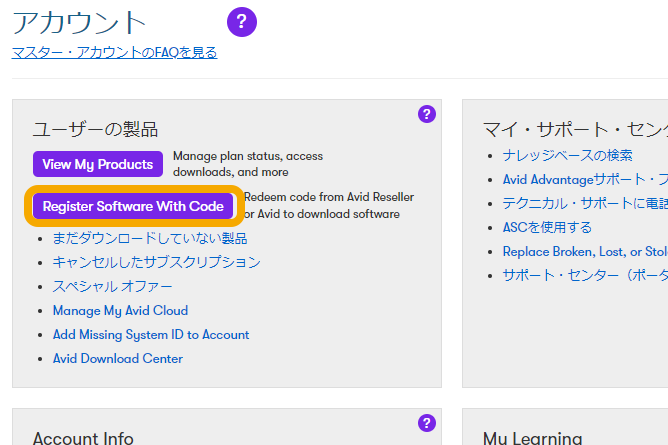
Task: Open ASCを使用する link
Action: click(547, 227)
